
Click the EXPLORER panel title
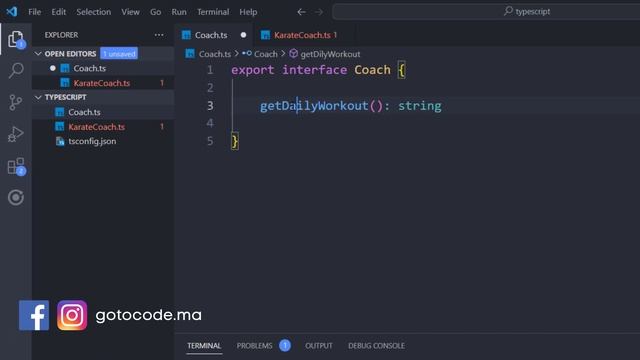point(61,35)
